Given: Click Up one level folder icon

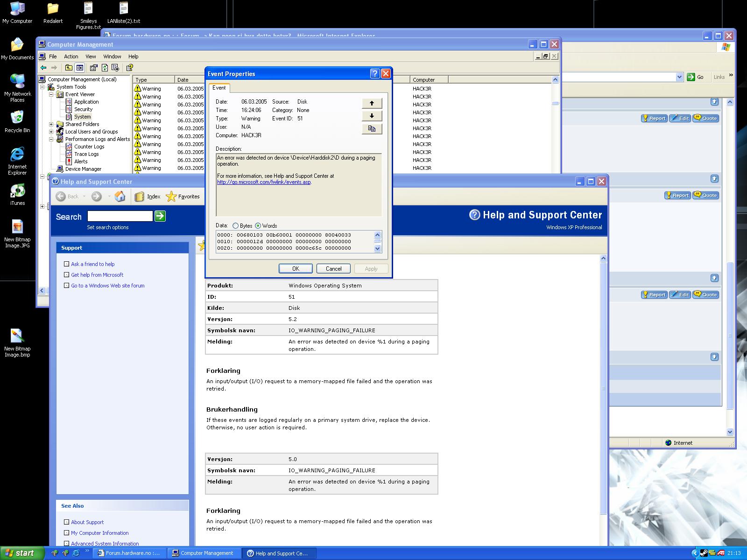Looking at the screenshot, I should coord(69,68).
